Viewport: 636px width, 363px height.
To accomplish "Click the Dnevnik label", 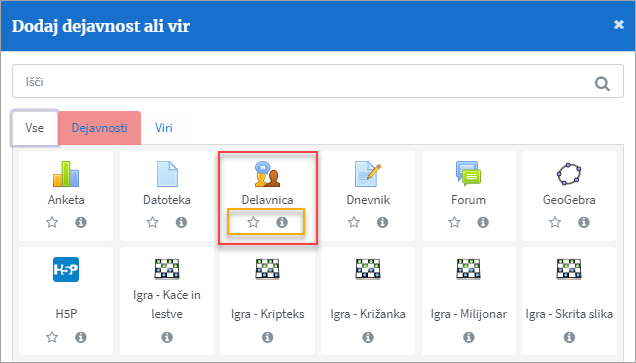I will (368, 200).
